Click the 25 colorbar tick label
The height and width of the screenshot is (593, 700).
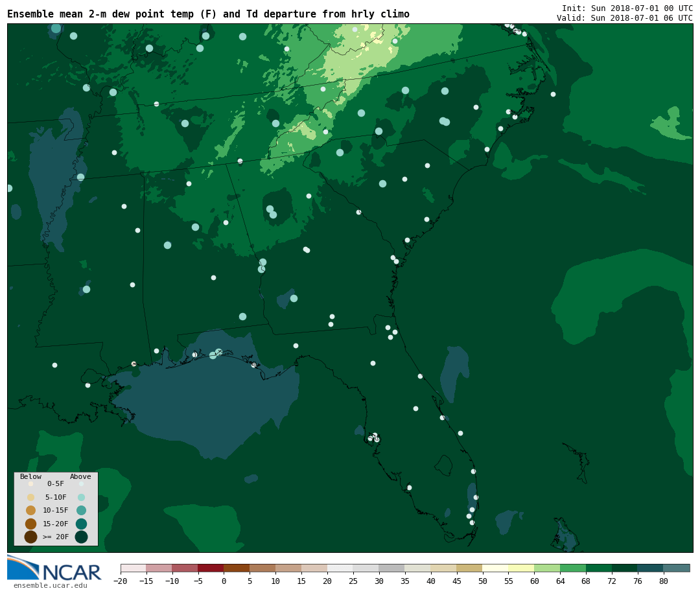tap(353, 581)
